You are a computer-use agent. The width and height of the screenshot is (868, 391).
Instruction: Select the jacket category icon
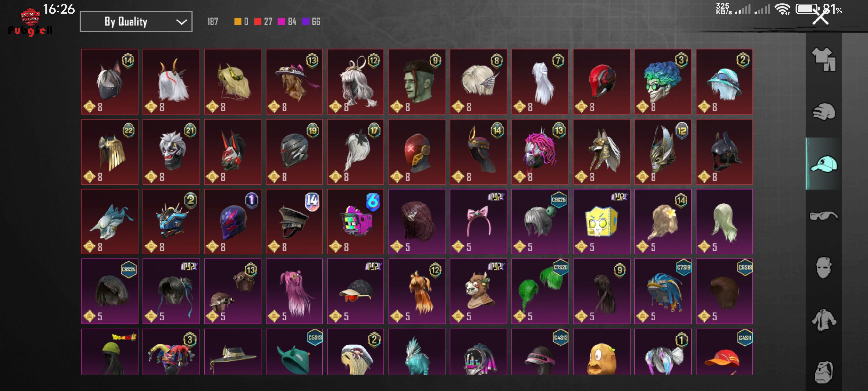coord(824,320)
